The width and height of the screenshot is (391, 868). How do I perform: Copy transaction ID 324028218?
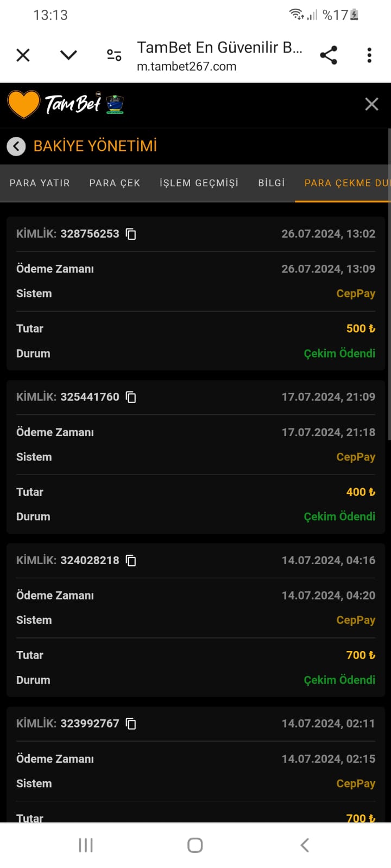131,560
